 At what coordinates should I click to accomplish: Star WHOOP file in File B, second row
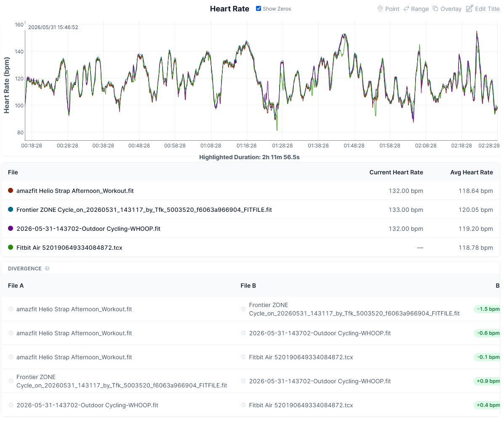[x=243, y=333]
